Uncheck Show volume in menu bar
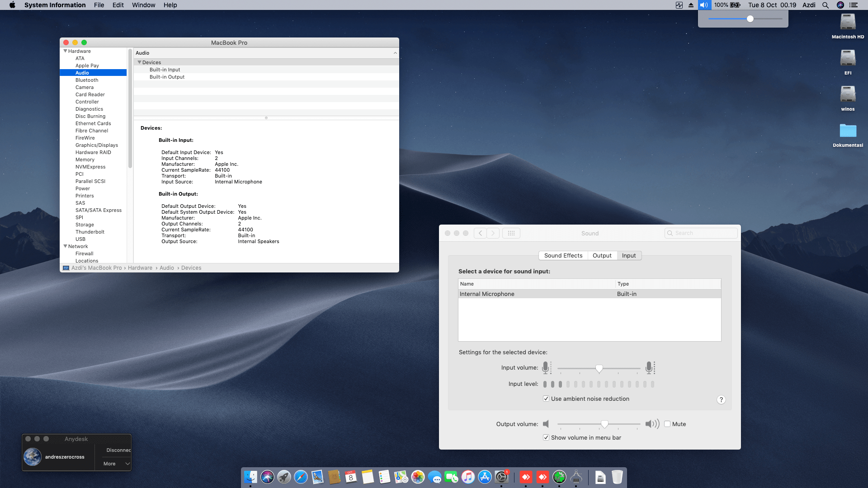The image size is (868, 488). (546, 437)
